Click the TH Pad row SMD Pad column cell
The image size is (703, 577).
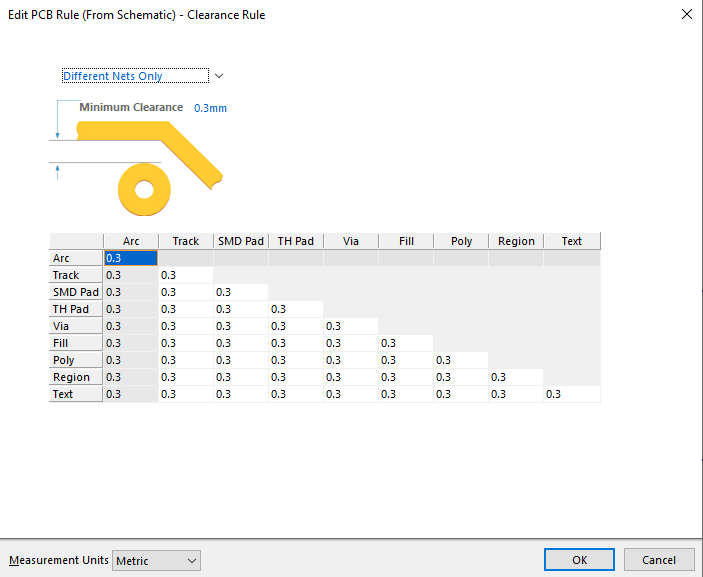point(241,309)
